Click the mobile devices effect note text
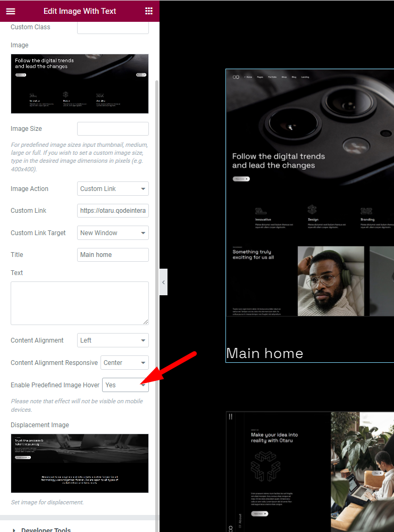The width and height of the screenshot is (394, 532). point(77,405)
